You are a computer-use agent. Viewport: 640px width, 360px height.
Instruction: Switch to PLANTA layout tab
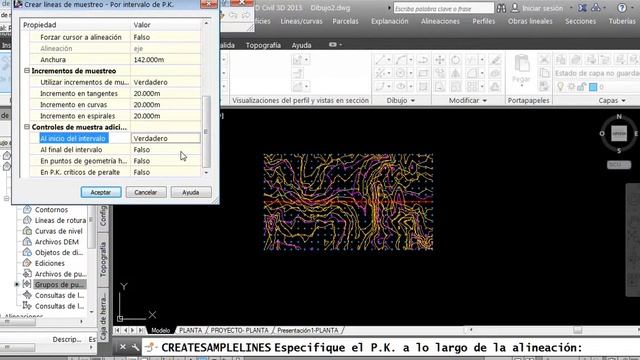click(191, 330)
